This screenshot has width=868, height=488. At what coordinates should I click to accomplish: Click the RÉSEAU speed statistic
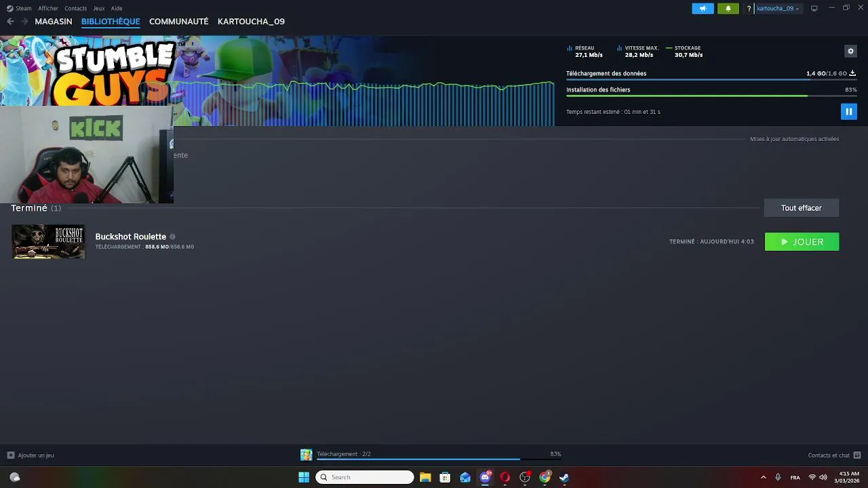[585, 52]
